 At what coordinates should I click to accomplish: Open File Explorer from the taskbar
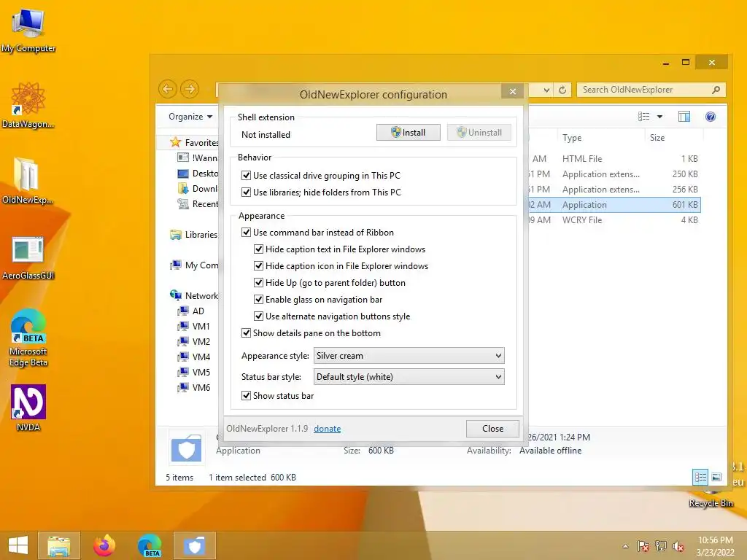(59, 545)
